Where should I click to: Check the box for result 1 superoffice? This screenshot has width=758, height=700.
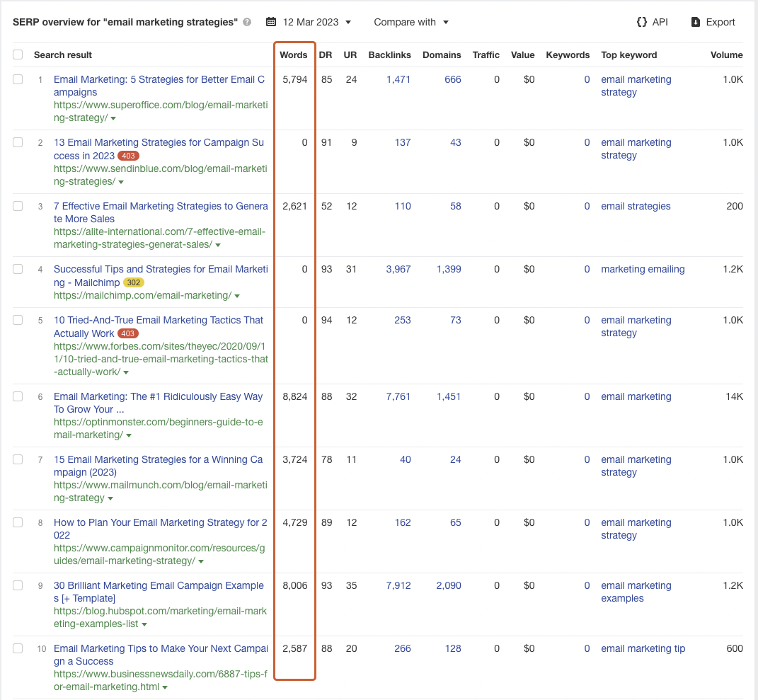coord(18,79)
